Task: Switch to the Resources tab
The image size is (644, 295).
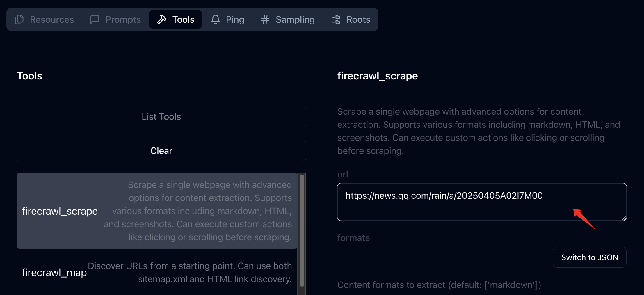Action: (x=44, y=19)
